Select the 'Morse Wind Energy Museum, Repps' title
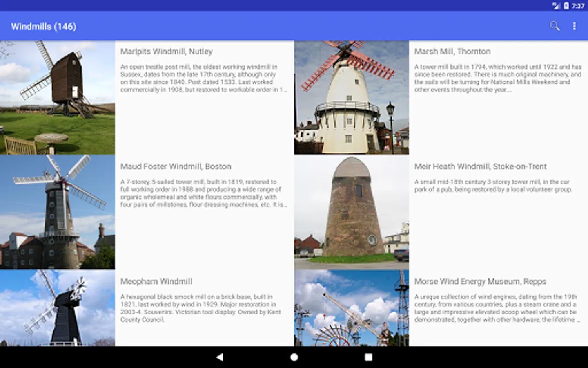 480,281
